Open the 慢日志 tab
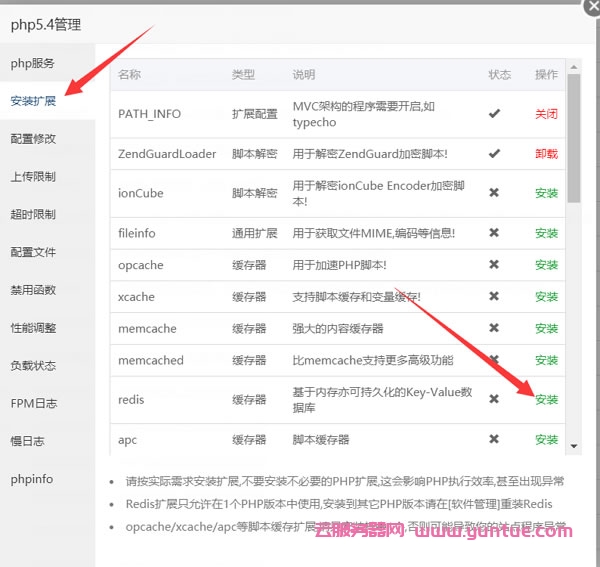The height and width of the screenshot is (567, 600). [27, 441]
